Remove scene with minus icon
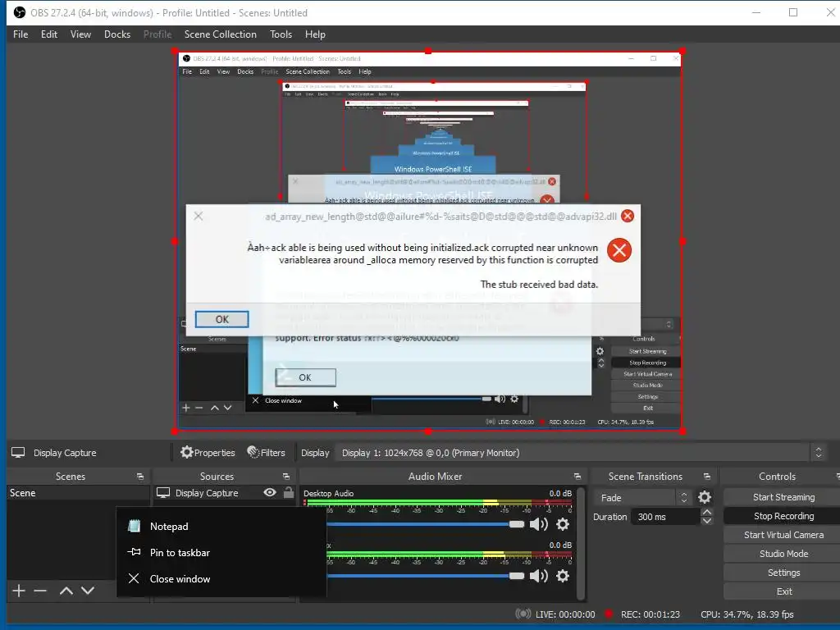 coord(40,591)
